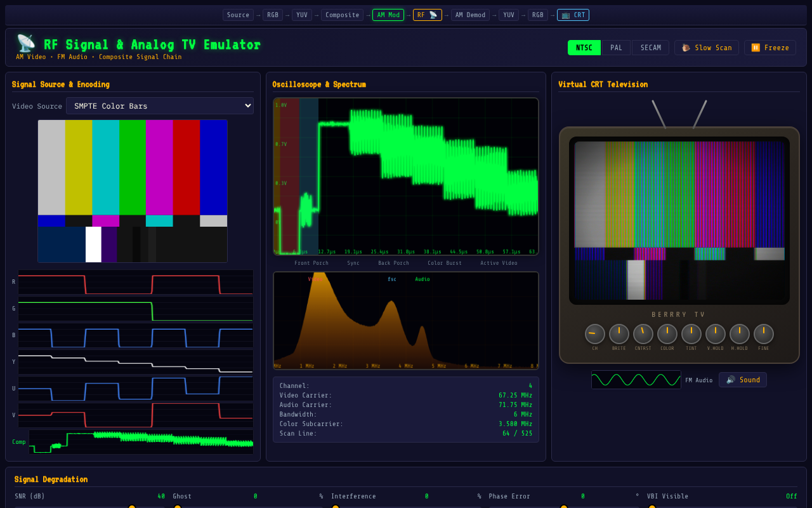The image size is (812, 508).
Task: Click the FM Audio sine waveform display
Action: 636,380
